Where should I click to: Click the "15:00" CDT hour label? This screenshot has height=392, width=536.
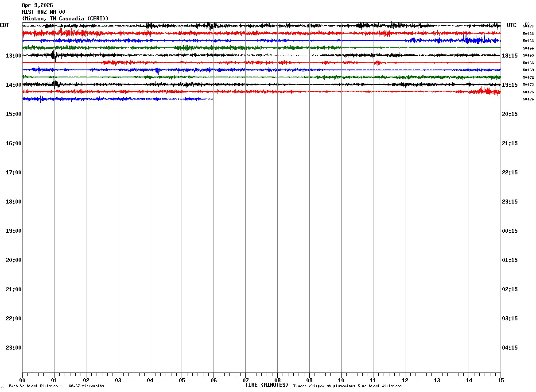[x=14, y=114]
